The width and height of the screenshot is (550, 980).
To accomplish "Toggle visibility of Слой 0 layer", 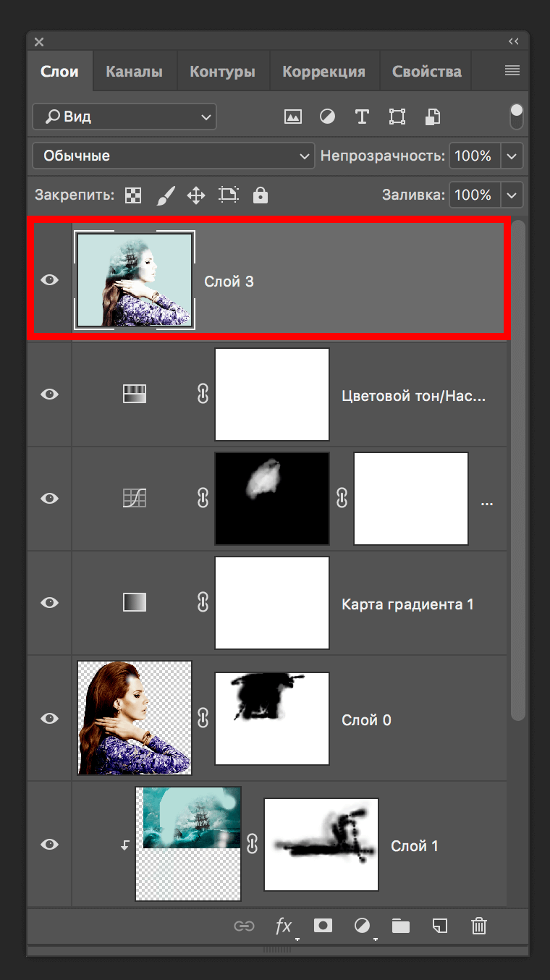I will (49, 718).
